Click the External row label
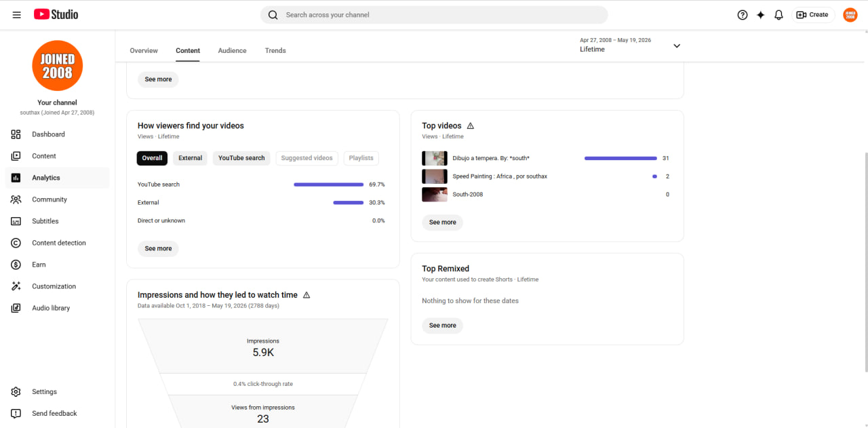Screen dimensions: 868x428 click(x=149, y=203)
